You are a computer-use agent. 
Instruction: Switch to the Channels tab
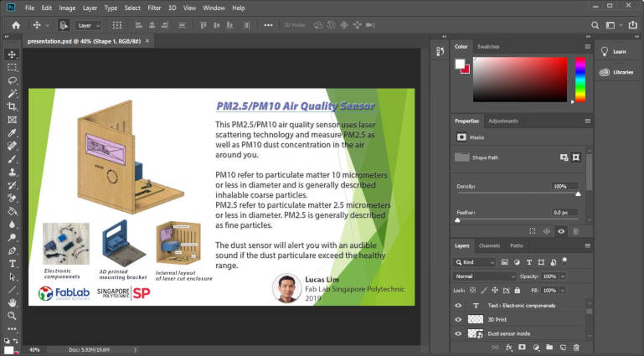488,245
